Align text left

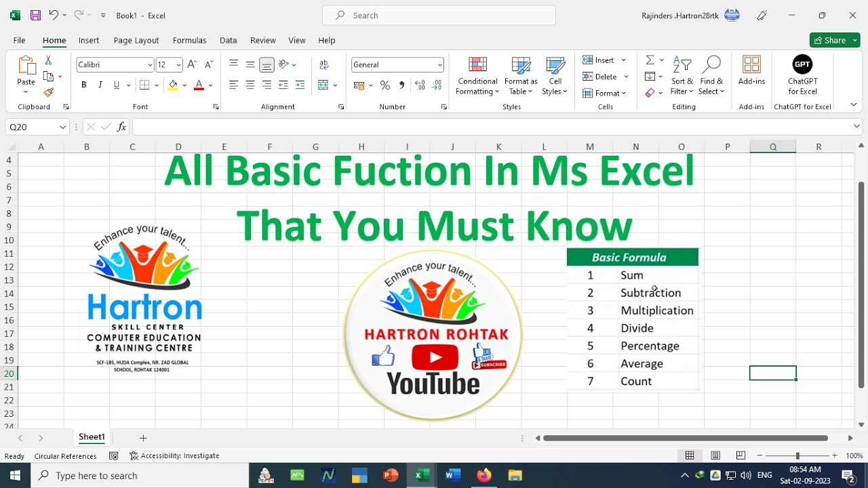pyautogui.click(x=234, y=85)
